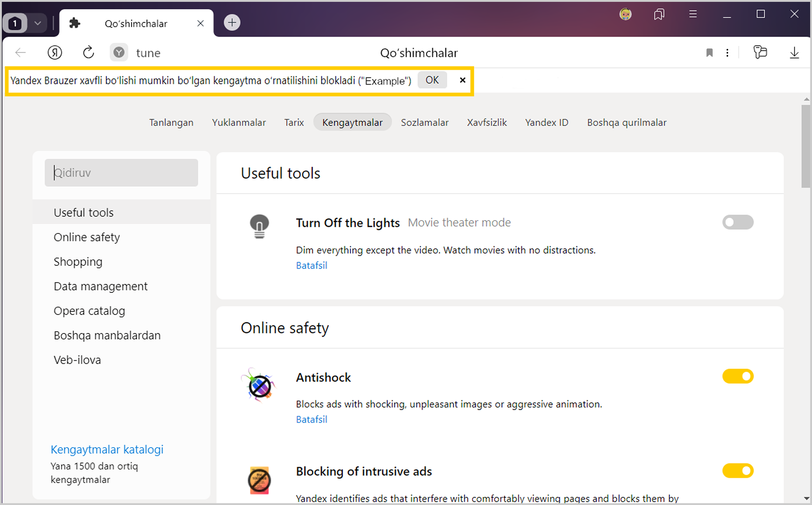Screen dimensions: 812x505
Task: Expand Batafsil under Turn Off the Lights
Action: [311, 265]
